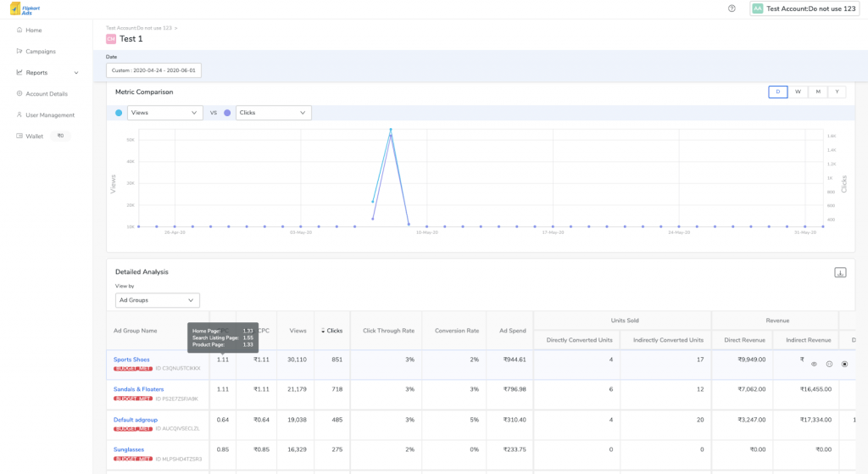Open the Clicks metric dropdown
868x474 pixels.
[274, 113]
